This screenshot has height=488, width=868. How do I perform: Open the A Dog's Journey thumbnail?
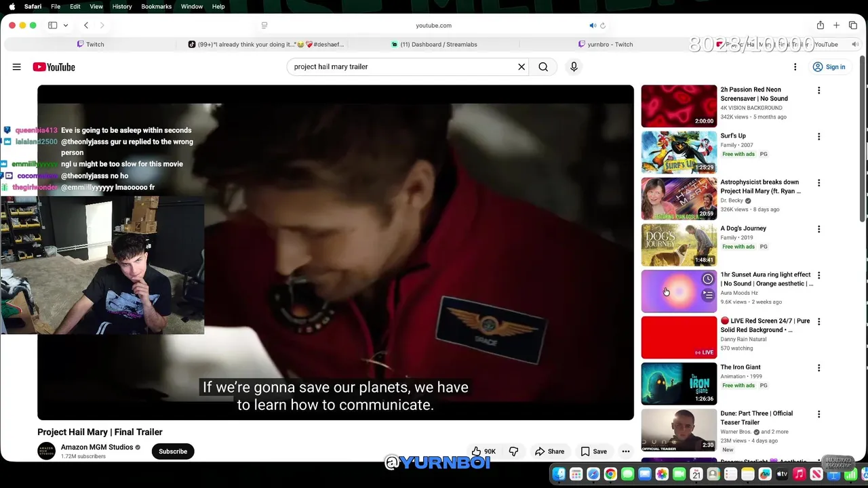click(679, 245)
